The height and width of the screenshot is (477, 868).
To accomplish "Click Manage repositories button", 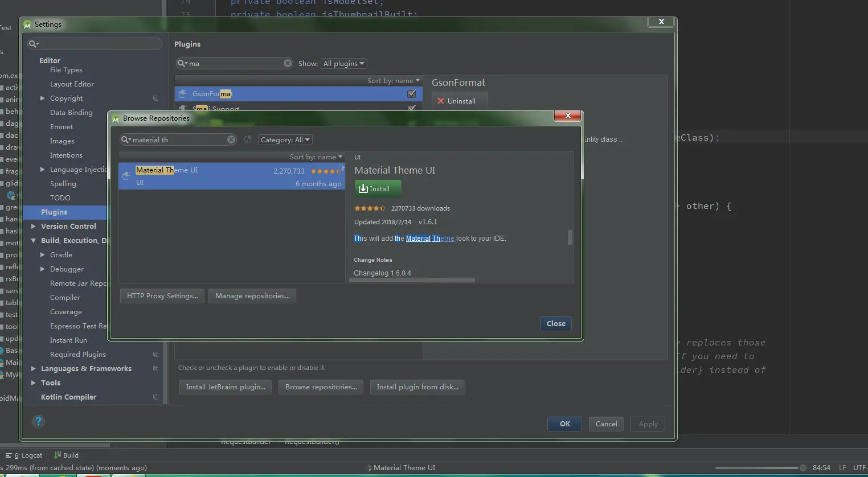I will point(252,296).
